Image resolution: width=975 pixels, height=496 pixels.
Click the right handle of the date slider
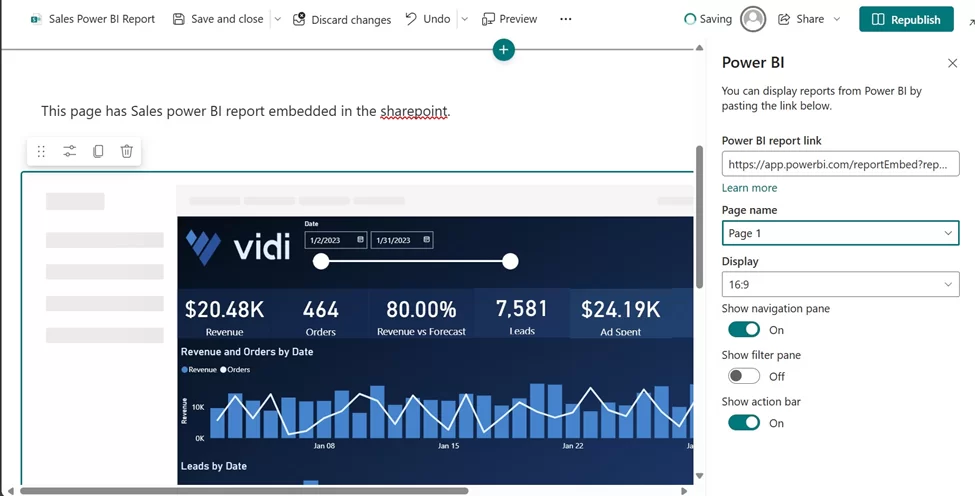(510, 262)
